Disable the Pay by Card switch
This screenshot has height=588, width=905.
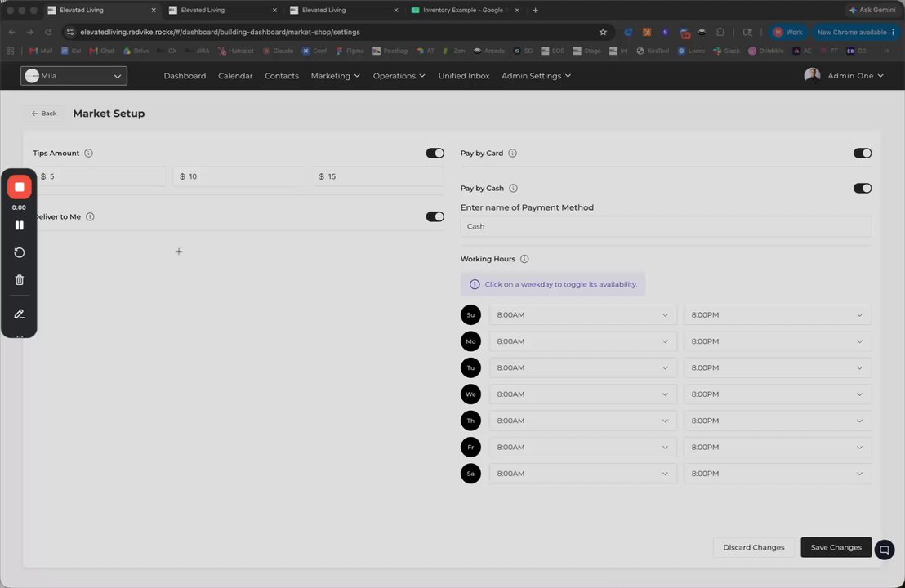(x=863, y=153)
